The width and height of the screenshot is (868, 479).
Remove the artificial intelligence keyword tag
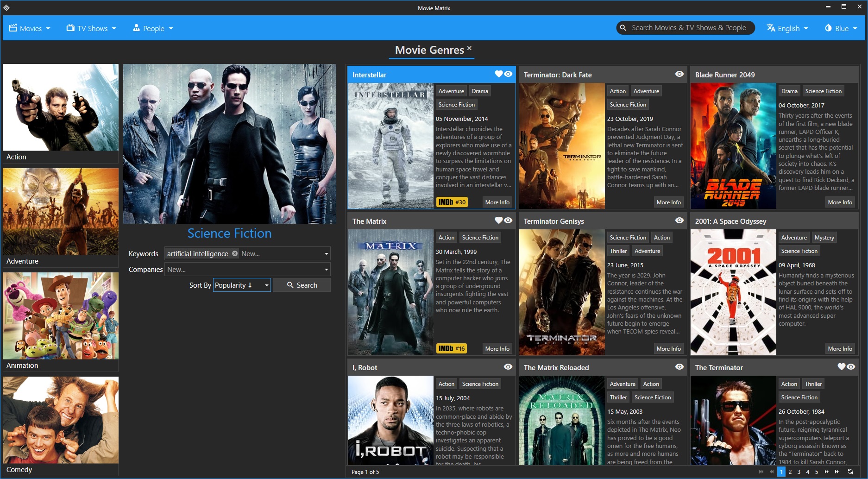pyautogui.click(x=235, y=253)
